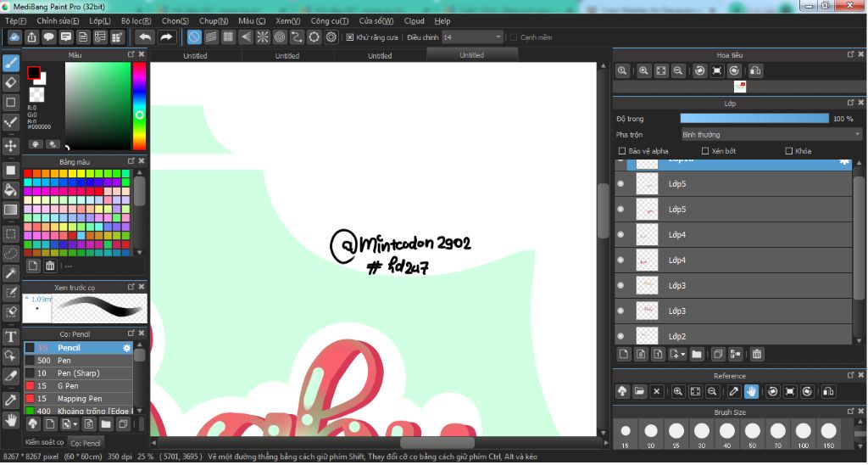The width and height of the screenshot is (868, 465).
Task: Select the Move tool
Action: click(10, 146)
